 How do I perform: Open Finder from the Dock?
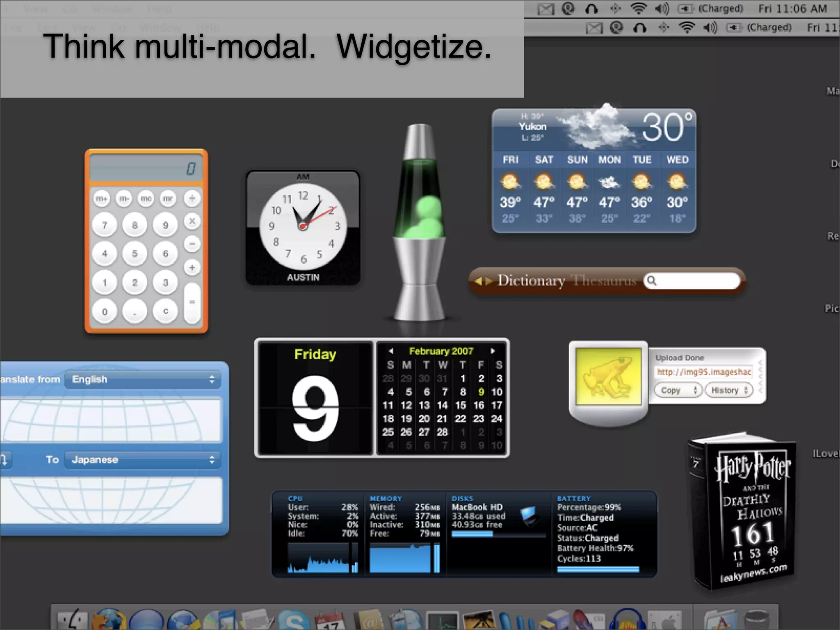pos(73,620)
